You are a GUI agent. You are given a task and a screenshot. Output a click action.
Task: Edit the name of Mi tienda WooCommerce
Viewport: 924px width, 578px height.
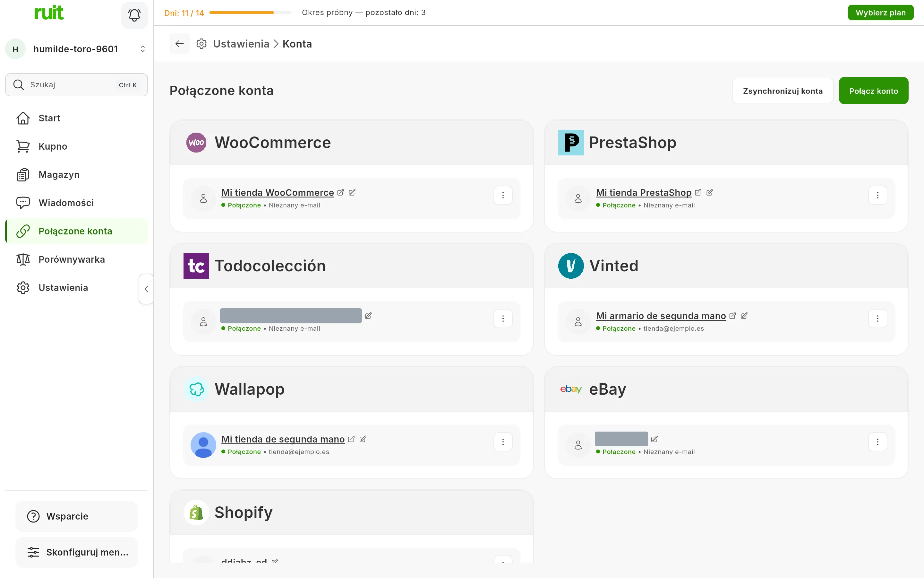[x=352, y=192]
